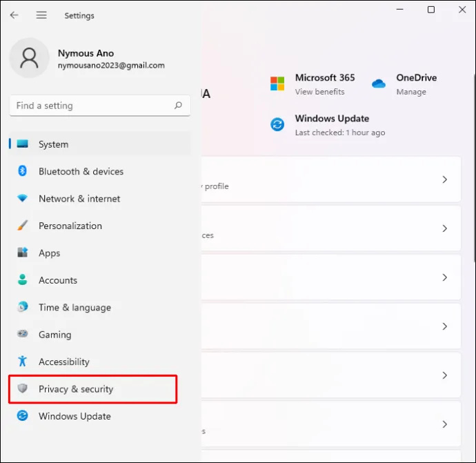Click the Privacy shield icon
This screenshot has width=476, height=463.
tap(23, 388)
